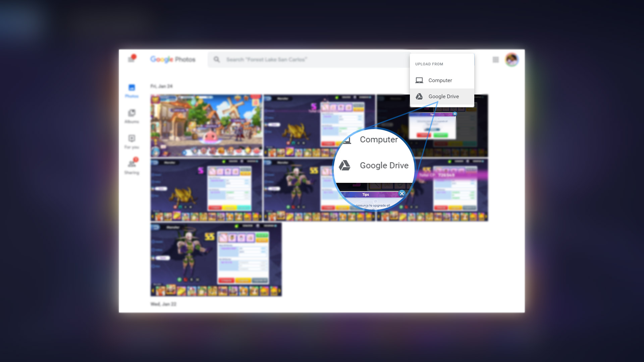Select upload from Computer option

click(x=440, y=80)
